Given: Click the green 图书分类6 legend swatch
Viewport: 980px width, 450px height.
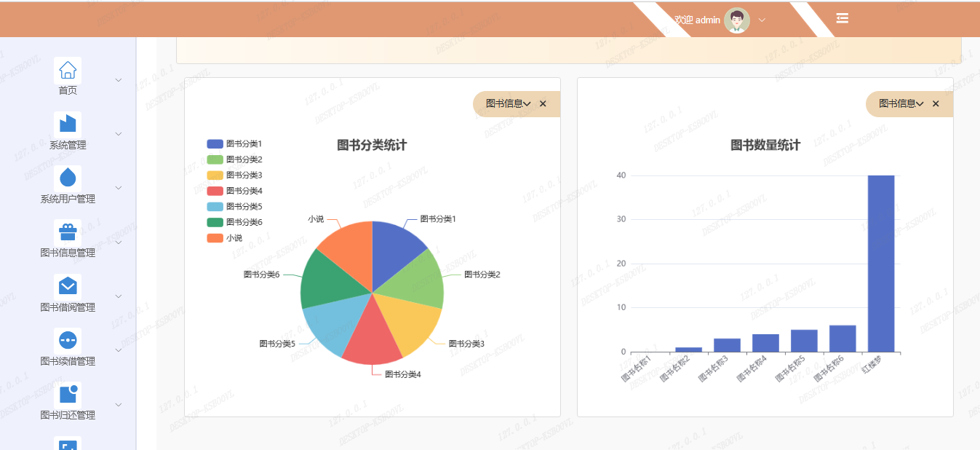Looking at the screenshot, I should (x=216, y=222).
